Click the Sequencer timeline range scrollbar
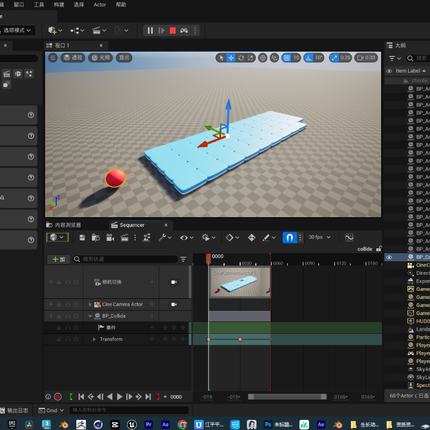 (287, 397)
